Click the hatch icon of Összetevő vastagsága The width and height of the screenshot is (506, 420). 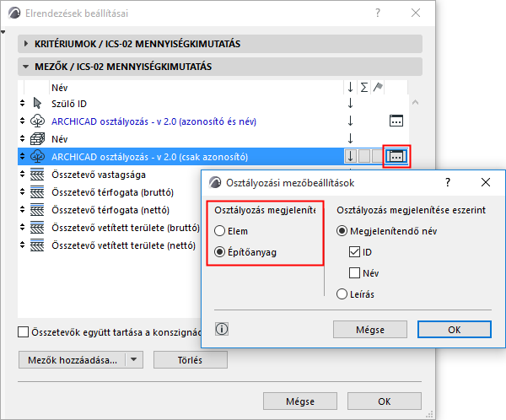pos(37,175)
